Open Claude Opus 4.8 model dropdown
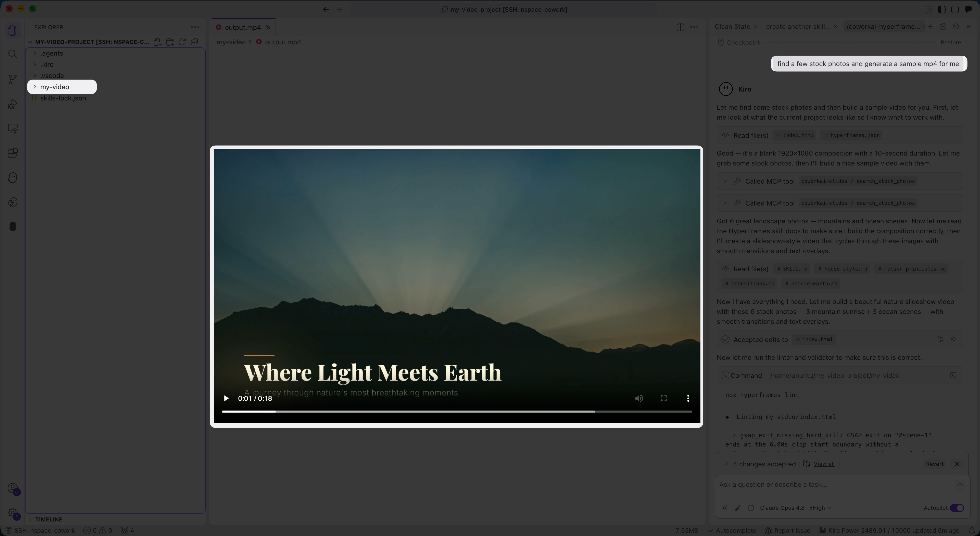The width and height of the screenshot is (980, 536). (796, 508)
